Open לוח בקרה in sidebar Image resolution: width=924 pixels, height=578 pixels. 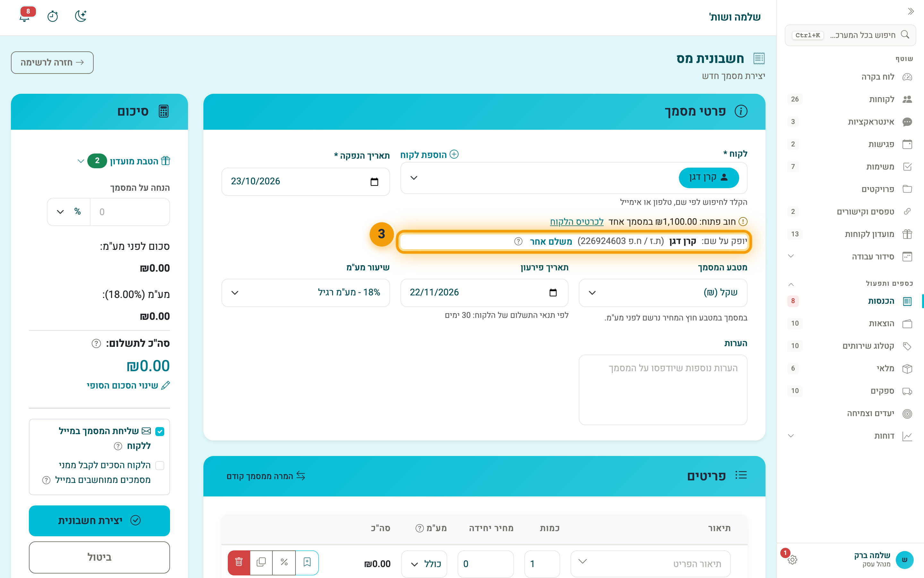point(850,77)
